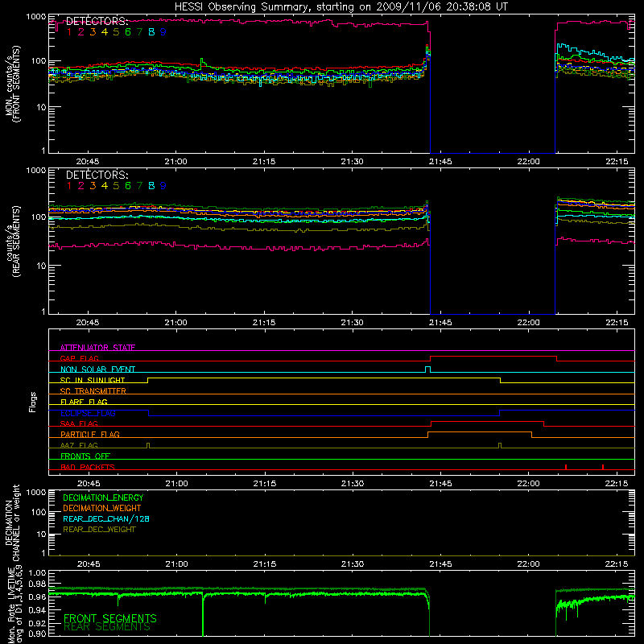Click detector number 1 in the front segments legend
Viewport: 644px width, 644px height.
pos(69,32)
